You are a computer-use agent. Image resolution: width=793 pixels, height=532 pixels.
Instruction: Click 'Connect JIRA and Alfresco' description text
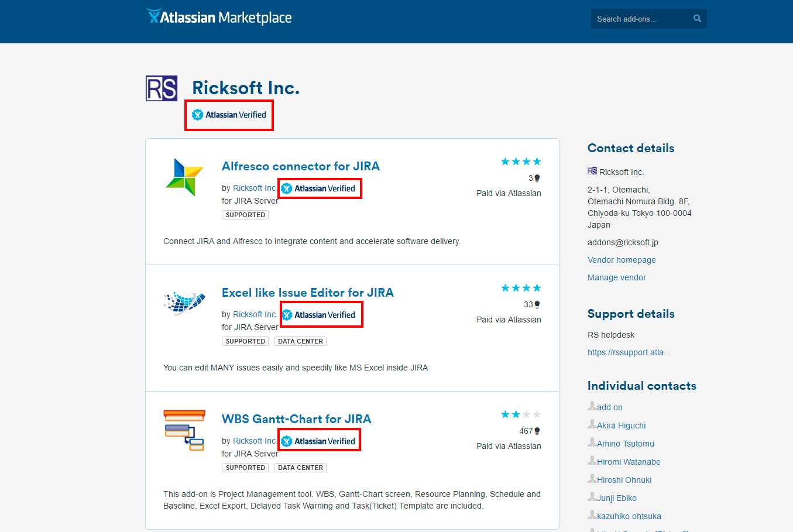tap(312, 241)
